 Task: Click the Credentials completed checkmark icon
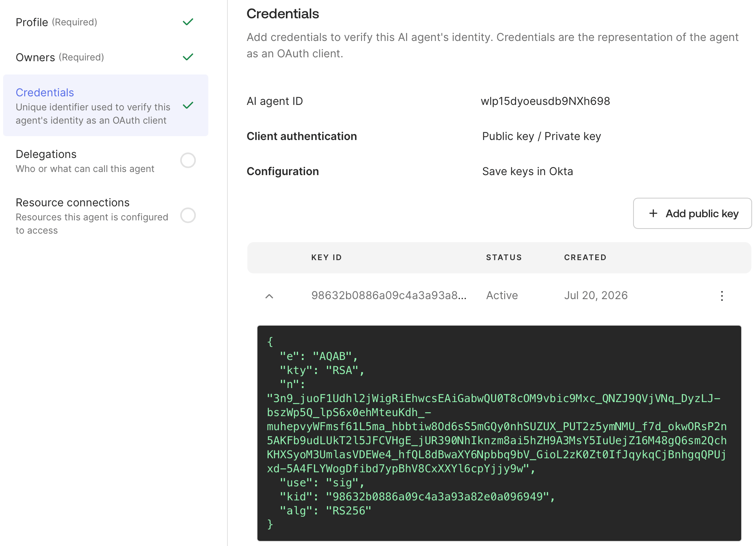pos(188,105)
